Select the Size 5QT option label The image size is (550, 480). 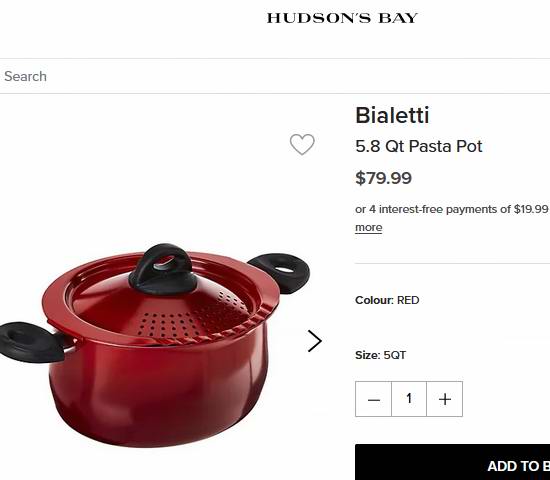coord(381,355)
